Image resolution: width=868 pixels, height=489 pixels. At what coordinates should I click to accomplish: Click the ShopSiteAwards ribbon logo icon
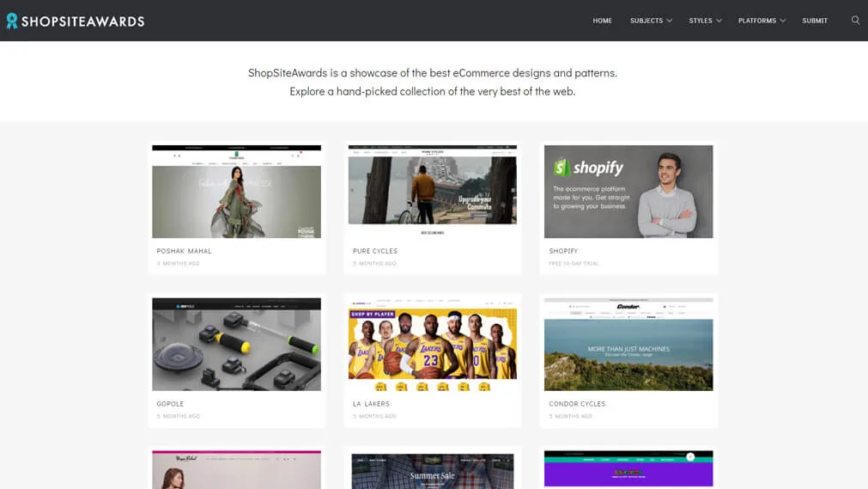pos(12,21)
